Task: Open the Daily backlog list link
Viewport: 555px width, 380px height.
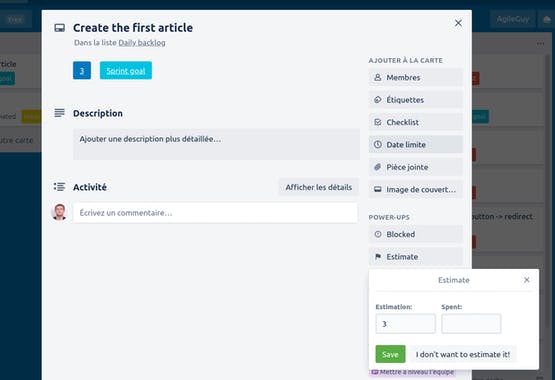Action: [x=142, y=43]
